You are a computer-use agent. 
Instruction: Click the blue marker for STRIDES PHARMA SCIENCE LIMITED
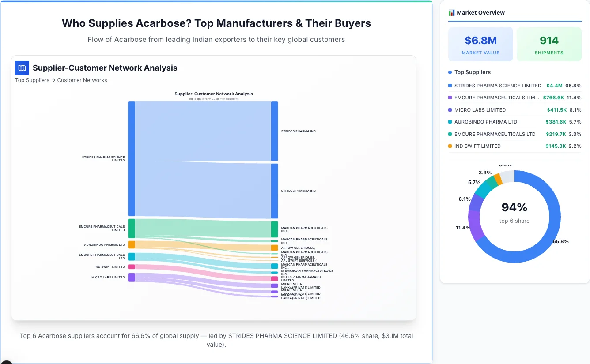(x=450, y=86)
